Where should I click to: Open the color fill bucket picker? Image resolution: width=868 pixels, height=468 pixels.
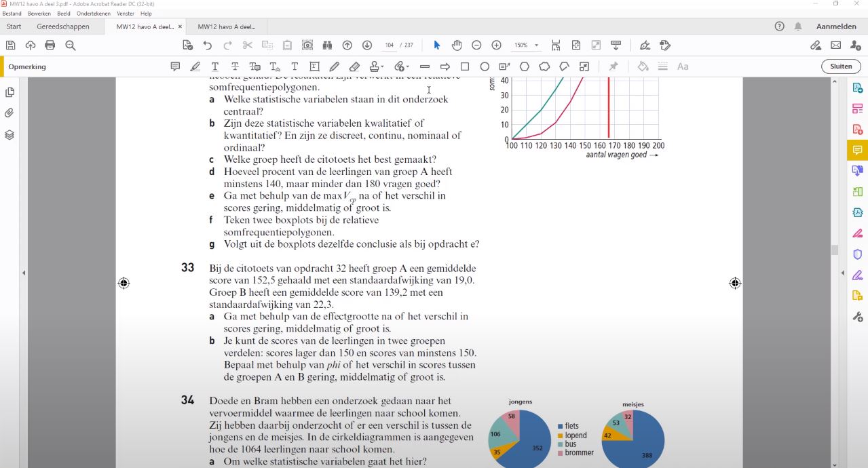pos(643,66)
